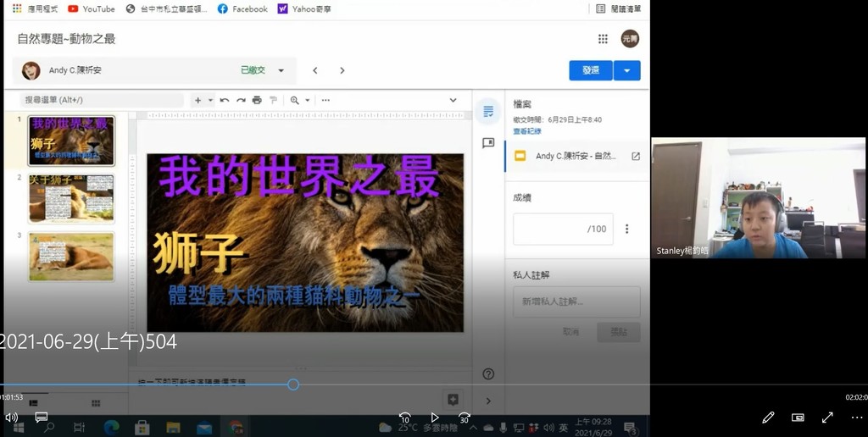Open the pencil edit tool in player
This screenshot has height=437, width=868.
click(x=768, y=418)
